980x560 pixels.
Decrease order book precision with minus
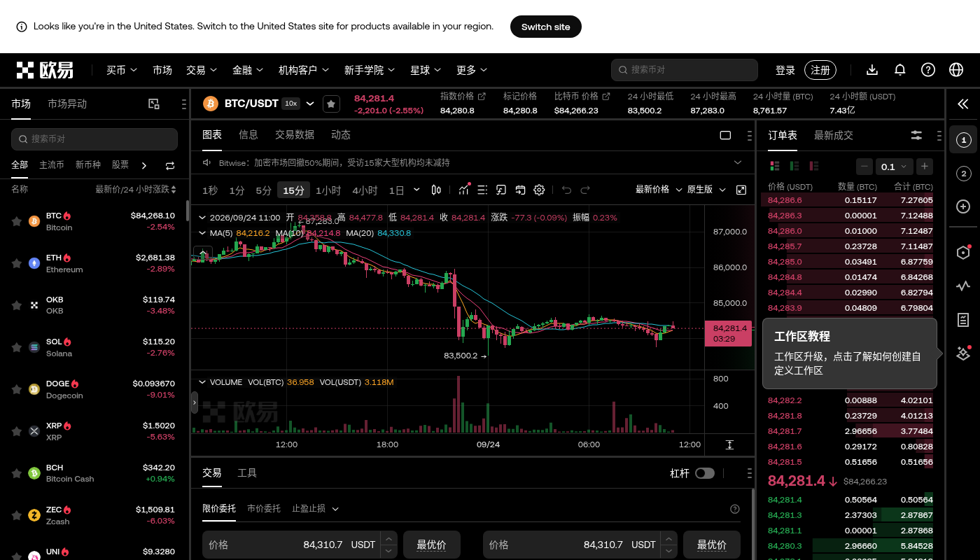[864, 167]
